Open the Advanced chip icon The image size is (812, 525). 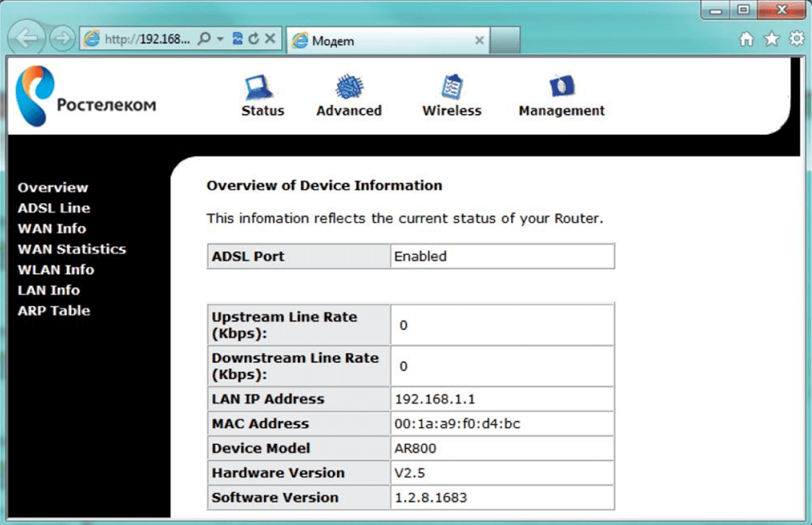pos(349,87)
